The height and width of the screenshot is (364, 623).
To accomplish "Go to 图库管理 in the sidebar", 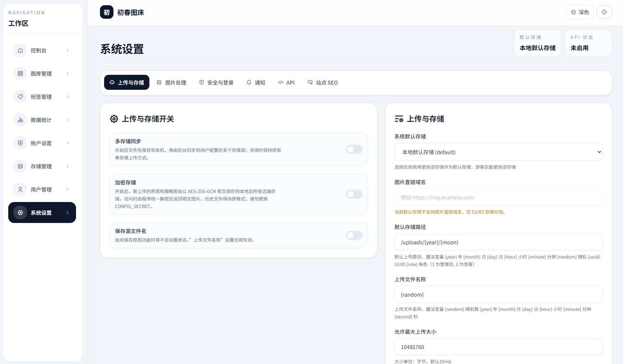I will (42, 73).
